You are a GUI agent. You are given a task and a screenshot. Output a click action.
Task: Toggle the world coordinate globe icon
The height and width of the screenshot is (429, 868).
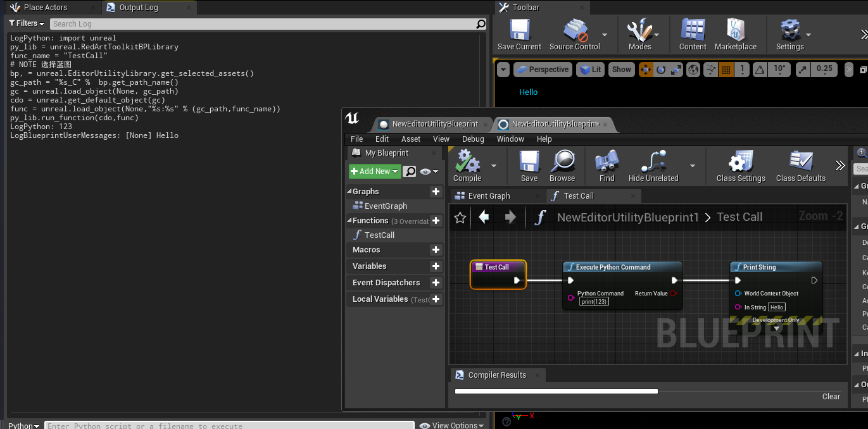point(693,70)
